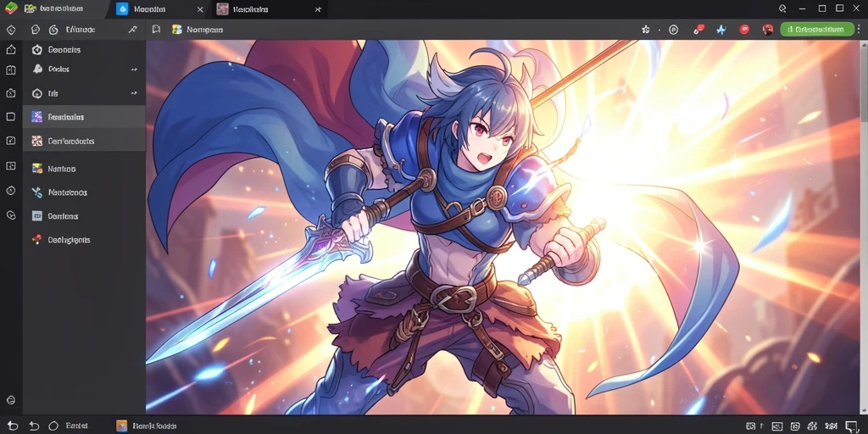Click the orange folder item in bottom bar
Screen dimensions: 868x434
pos(146,426)
